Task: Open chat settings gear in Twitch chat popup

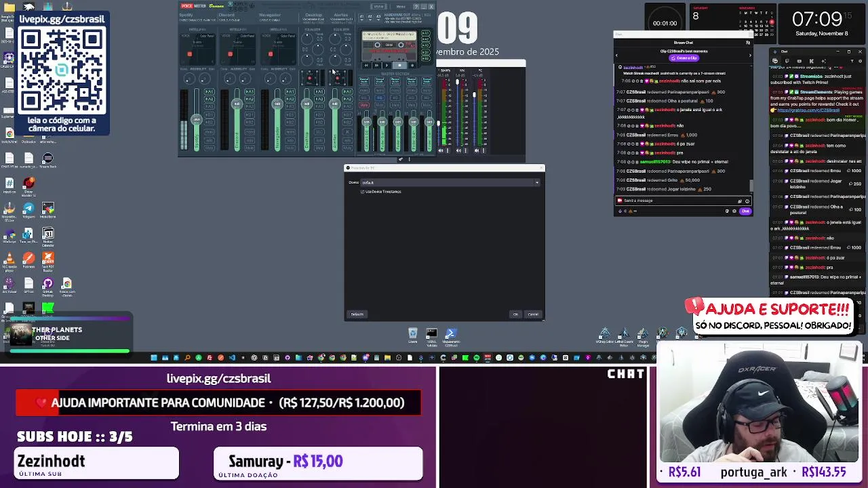Action: [734, 211]
